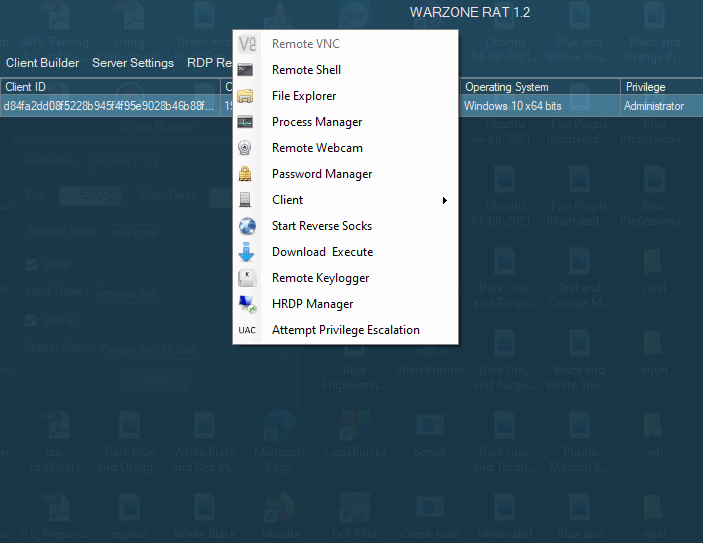Click the dimmed Build button
This screenshot has width=703, height=543.
click(x=155, y=381)
